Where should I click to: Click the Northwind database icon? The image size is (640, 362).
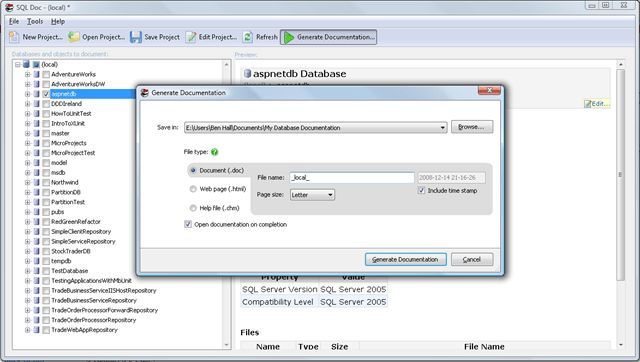[37, 182]
